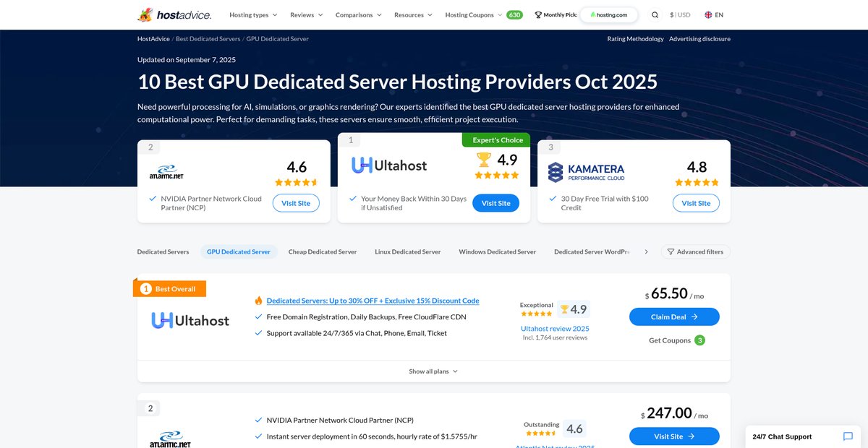Click the fire icon beside discount offer

258,301
